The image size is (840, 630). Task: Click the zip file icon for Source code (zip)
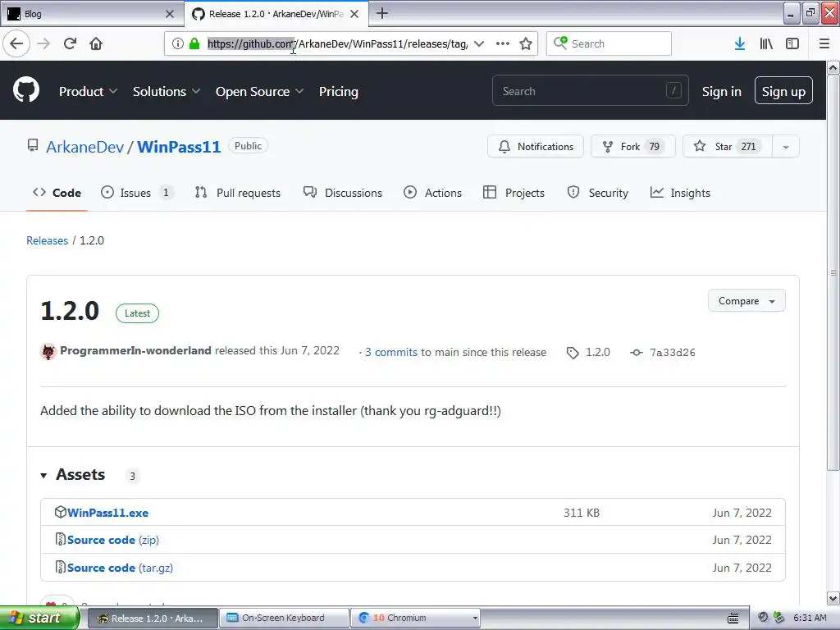(61, 539)
